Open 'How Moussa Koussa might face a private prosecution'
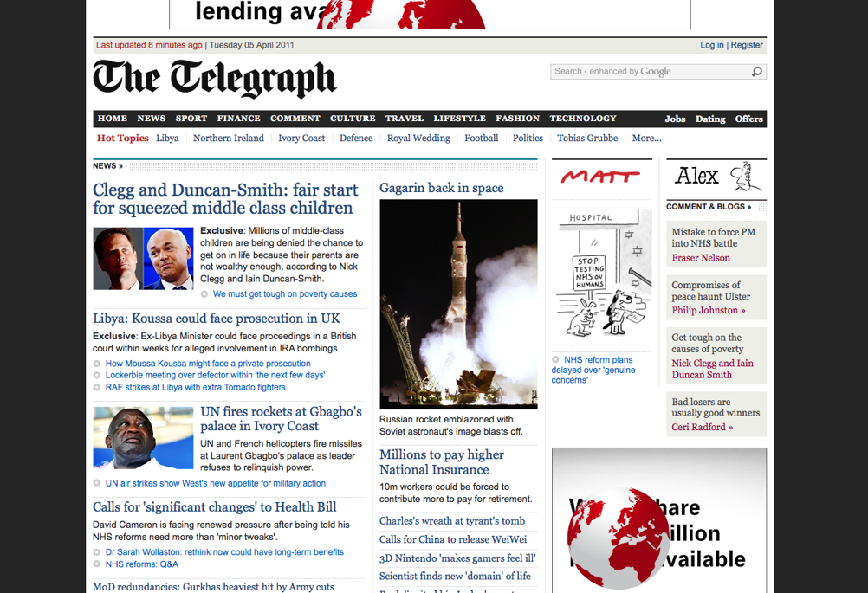Viewport: 868px width, 593px height. pyautogui.click(x=208, y=364)
